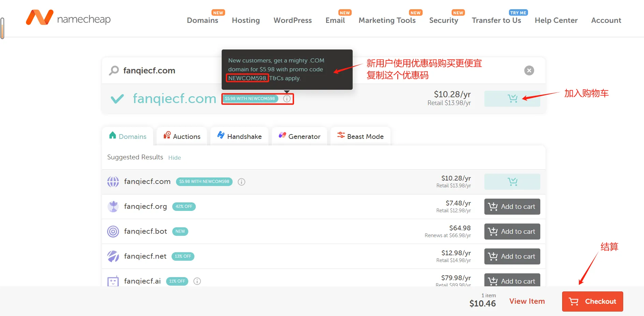
Task: View the cart item
Action: (x=527, y=301)
